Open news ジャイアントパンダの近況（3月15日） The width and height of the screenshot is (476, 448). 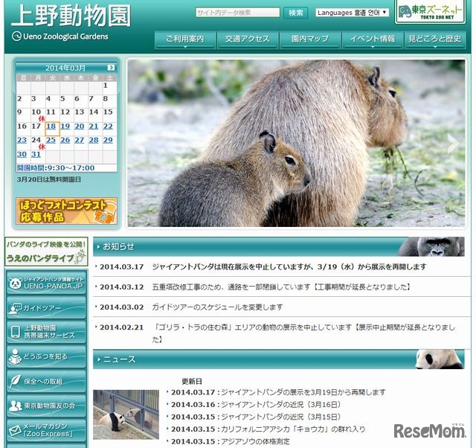click(x=281, y=417)
